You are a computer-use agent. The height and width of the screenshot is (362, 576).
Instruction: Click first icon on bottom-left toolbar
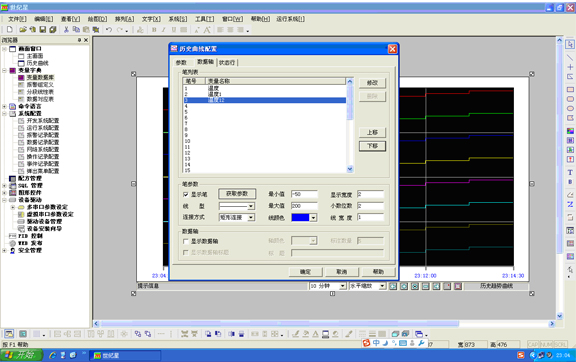point(9,334)
